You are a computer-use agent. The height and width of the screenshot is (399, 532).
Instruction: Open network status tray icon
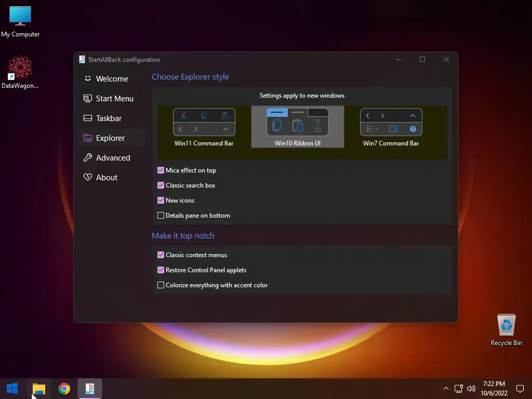tap(458, 389)
